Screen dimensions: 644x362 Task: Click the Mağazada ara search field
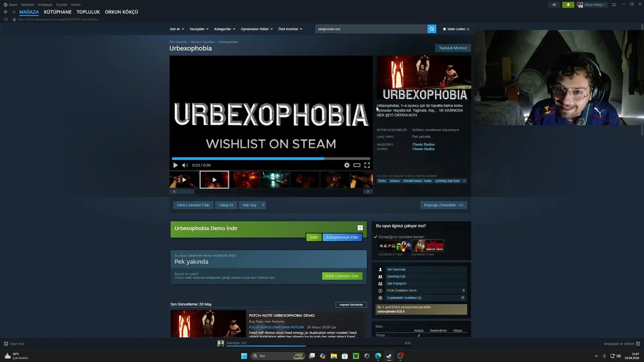pos(371,29)
